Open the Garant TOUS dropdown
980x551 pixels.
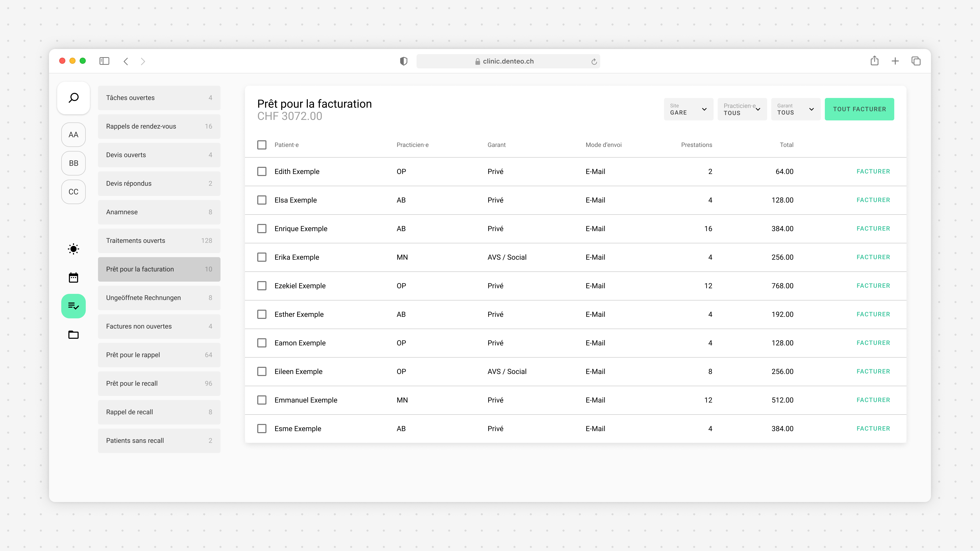click(x=795, y=109)
